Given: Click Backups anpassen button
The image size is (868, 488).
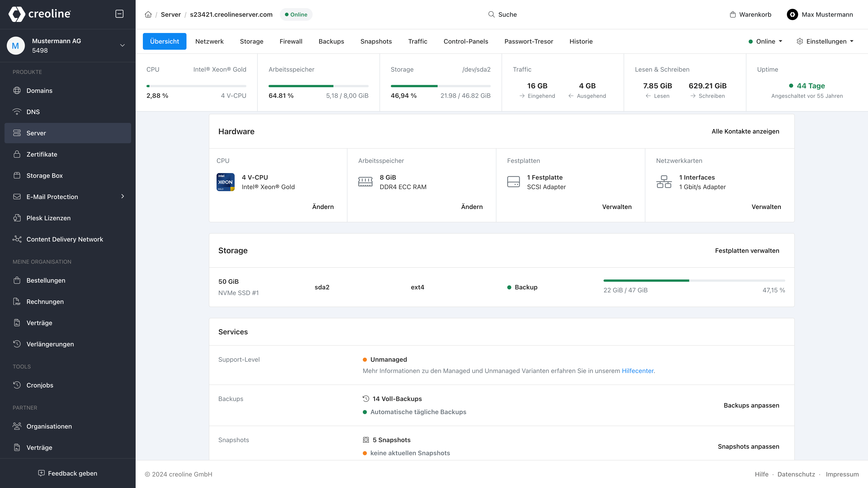Looking at the screenshot, I should pos(751,405).
